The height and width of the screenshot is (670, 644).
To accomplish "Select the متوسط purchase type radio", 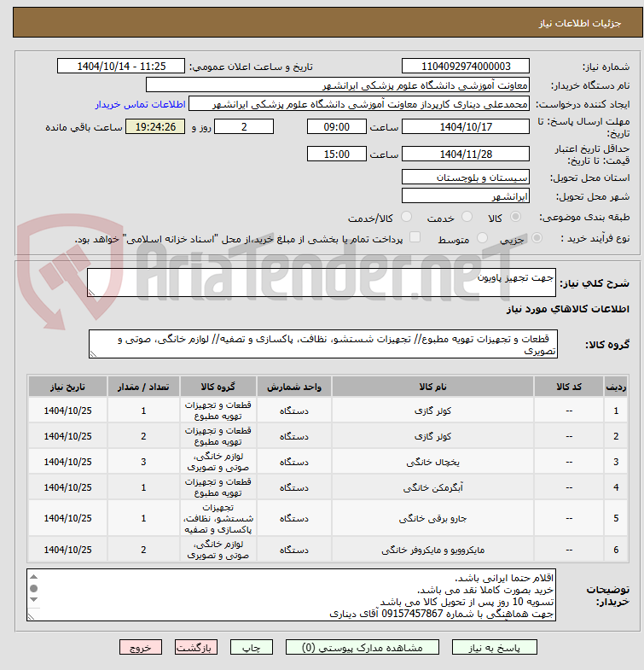I will [x=482, y=237].
